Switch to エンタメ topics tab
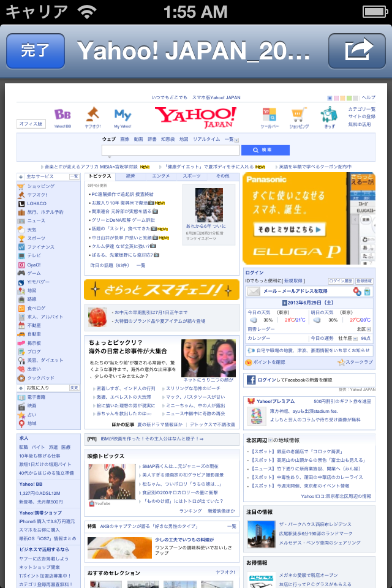 pos(160,176)
